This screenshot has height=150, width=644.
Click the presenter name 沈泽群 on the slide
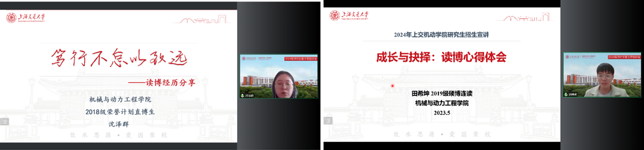pos(119,124)
